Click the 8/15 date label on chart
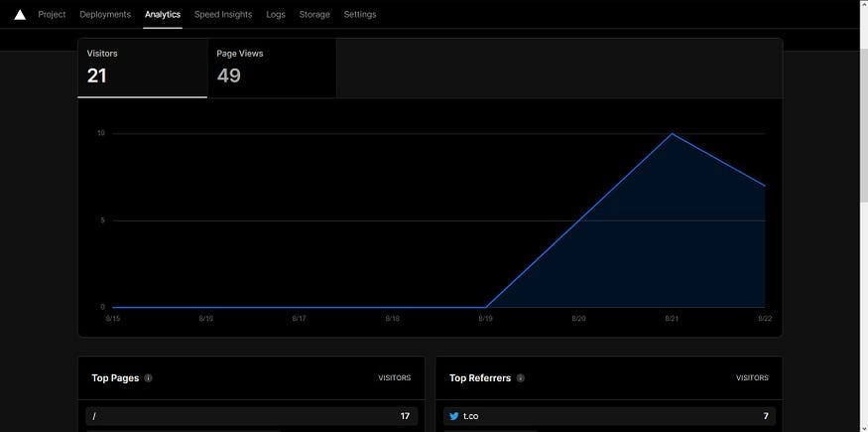Screen dimensions: 868x432 [x=113, y=319]
